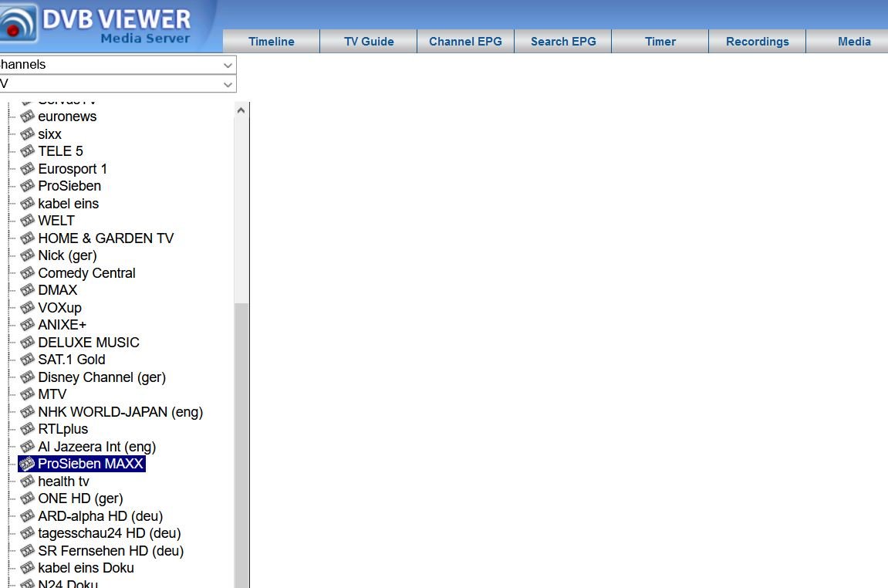The height and width of the screenshot is (588, 888).
Task: Click the icon beside Comedy Central
Action: point(28,273)
